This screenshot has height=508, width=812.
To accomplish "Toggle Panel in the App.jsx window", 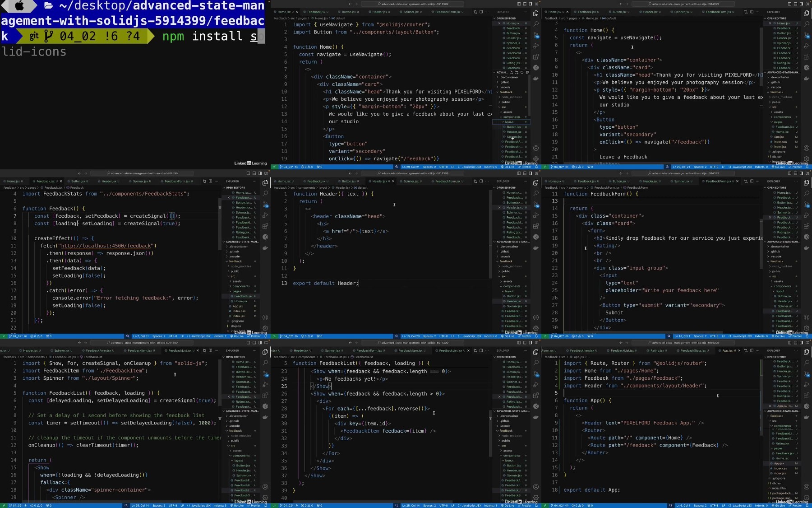I will pos(795,342).
